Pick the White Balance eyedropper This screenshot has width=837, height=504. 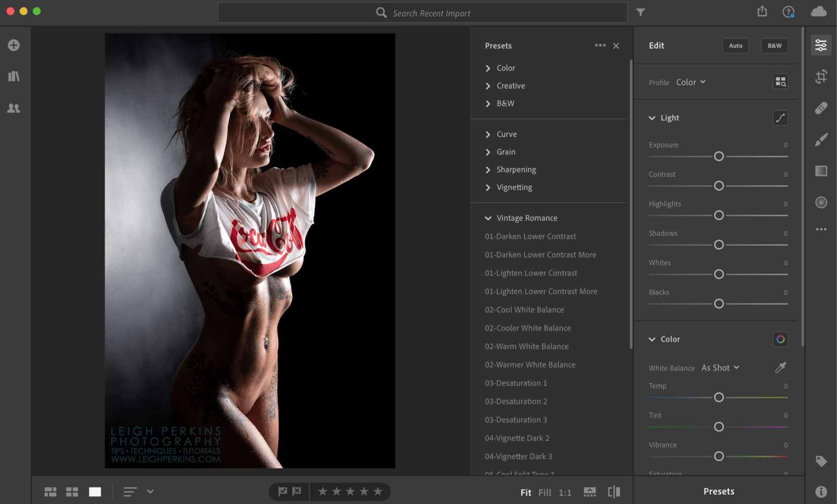click(781, 368)
